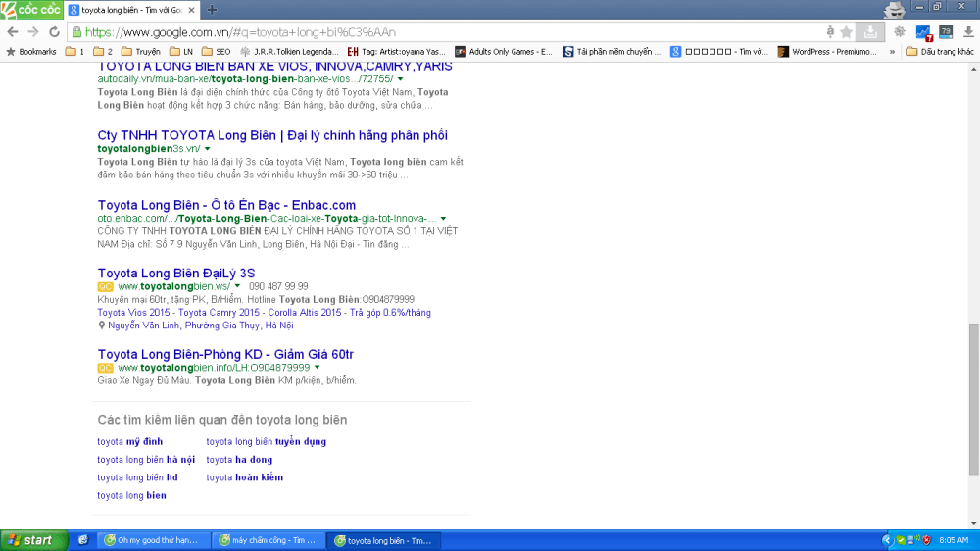
Task: Open the Windows start button
Action: click(x=33, y=540)
